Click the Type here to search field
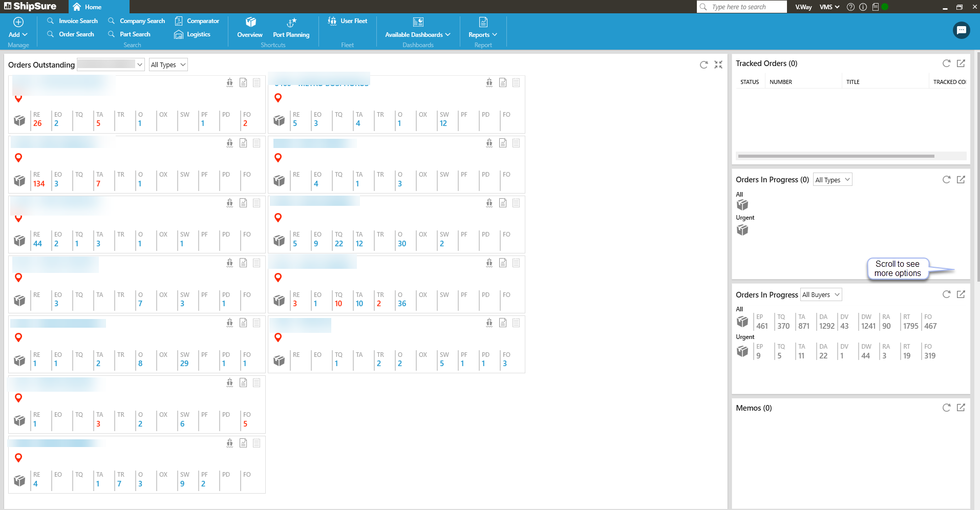This screenshot has width=980, height=510. pos(741,7)
